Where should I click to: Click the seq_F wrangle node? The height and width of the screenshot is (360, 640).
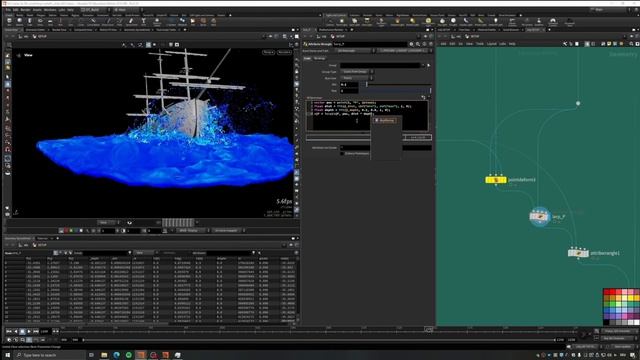540,216
